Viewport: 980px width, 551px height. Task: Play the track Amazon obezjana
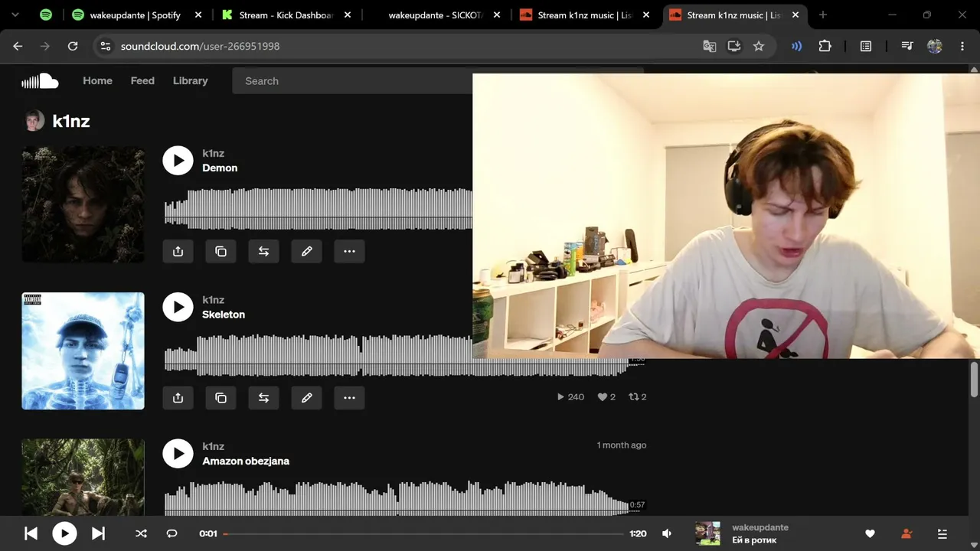tap(178, 454)
